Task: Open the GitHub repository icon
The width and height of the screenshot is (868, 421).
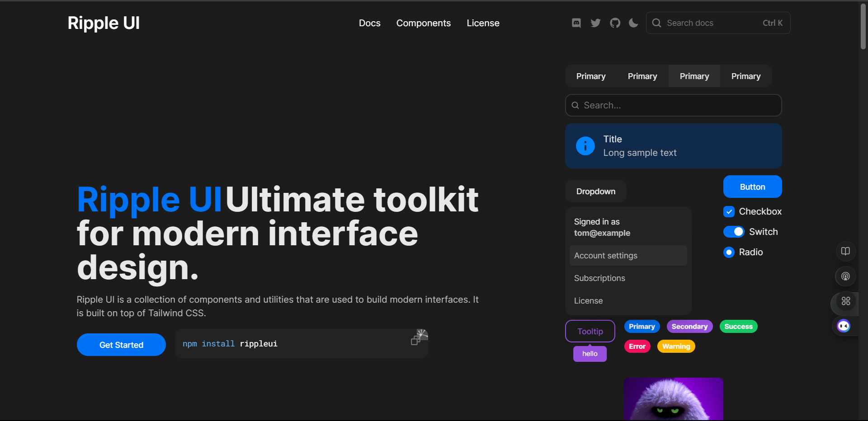Action: 614,23
